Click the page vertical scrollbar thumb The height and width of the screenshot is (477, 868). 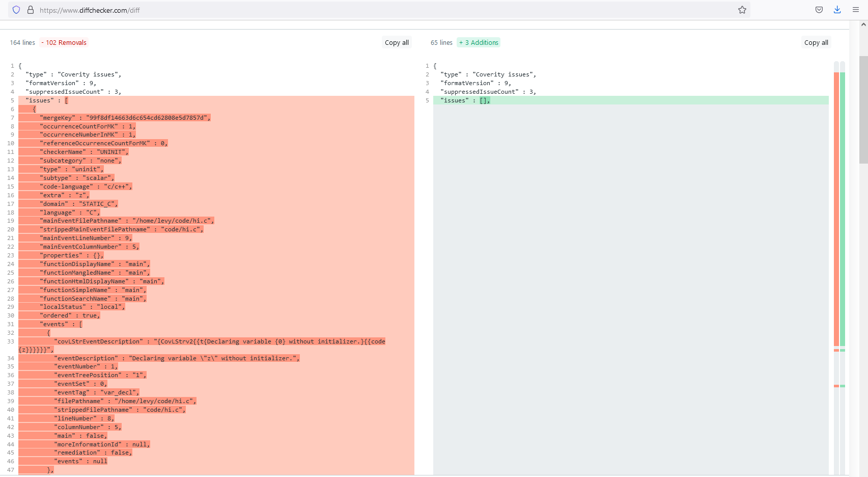point(863,110)
